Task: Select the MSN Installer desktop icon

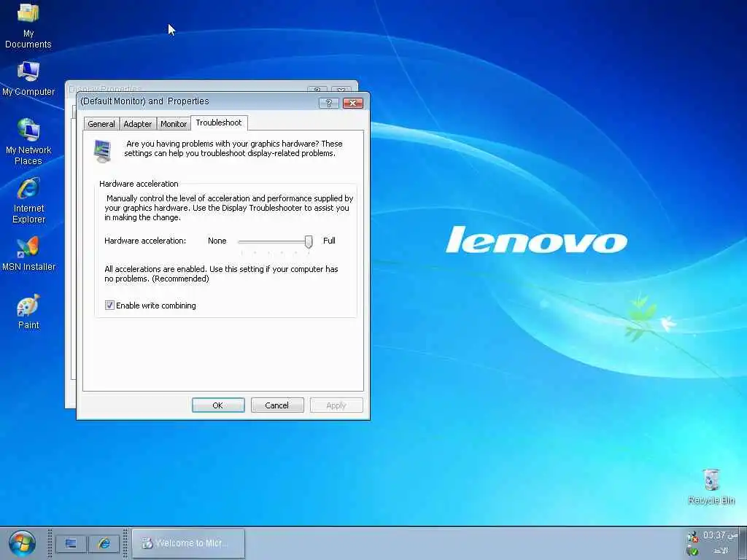Action: tap(28, 254)
